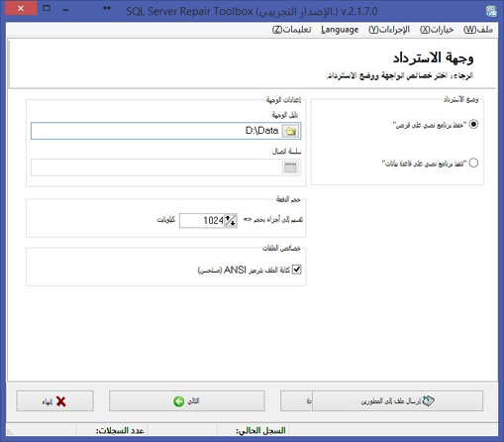Click the 'عدد السجلات' status bar label

tap(120, 431)
